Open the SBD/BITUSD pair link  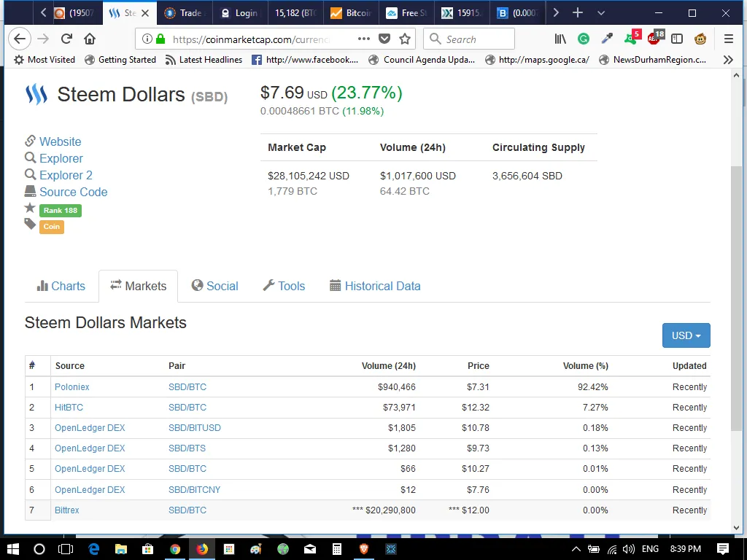tap(194, 428)
